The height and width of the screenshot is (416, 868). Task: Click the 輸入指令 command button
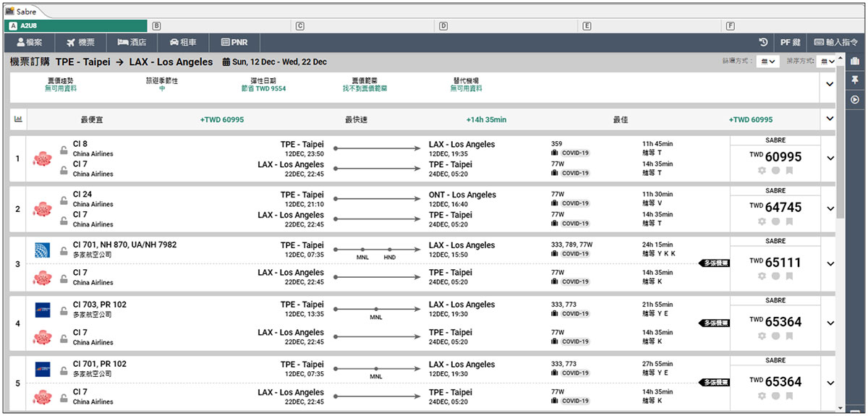[x=835, y=43]
